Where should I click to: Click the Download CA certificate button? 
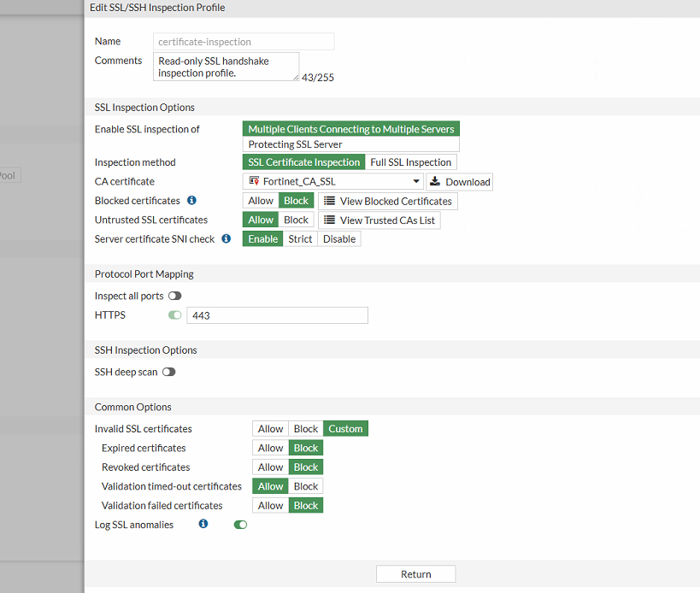[x=460, y=182]
